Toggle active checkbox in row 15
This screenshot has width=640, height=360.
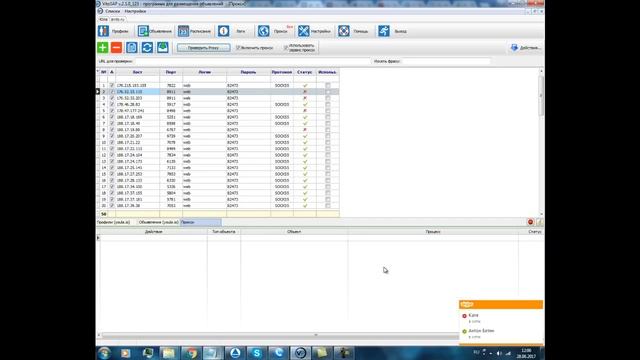(x=112, y=174)
